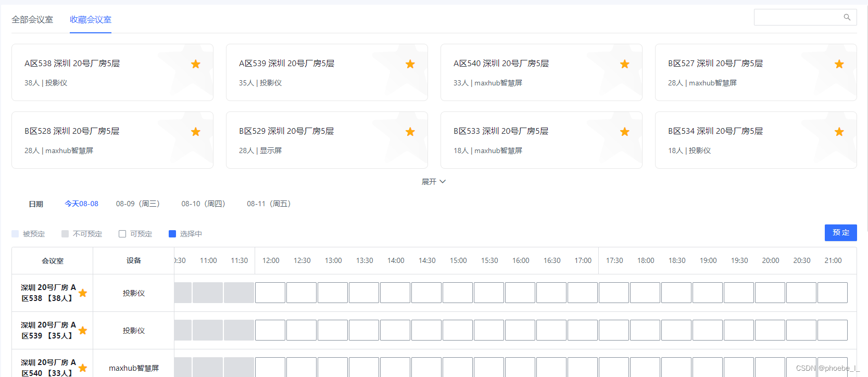The width and height of the screenshot is (868, 377).
Task: Click the 12:00 time header
Action: (271, 260)
